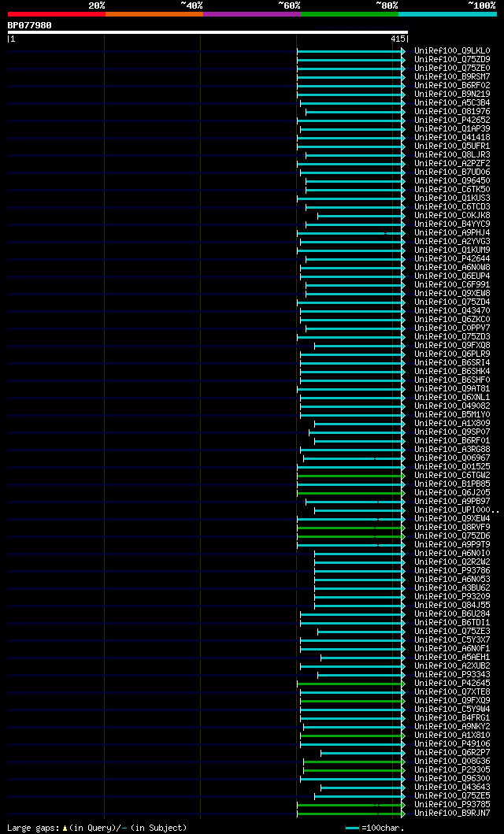This screenshot has height=834, width=504.
Task: Select hit UniRef100_P42645
Action: click(453, 684)
